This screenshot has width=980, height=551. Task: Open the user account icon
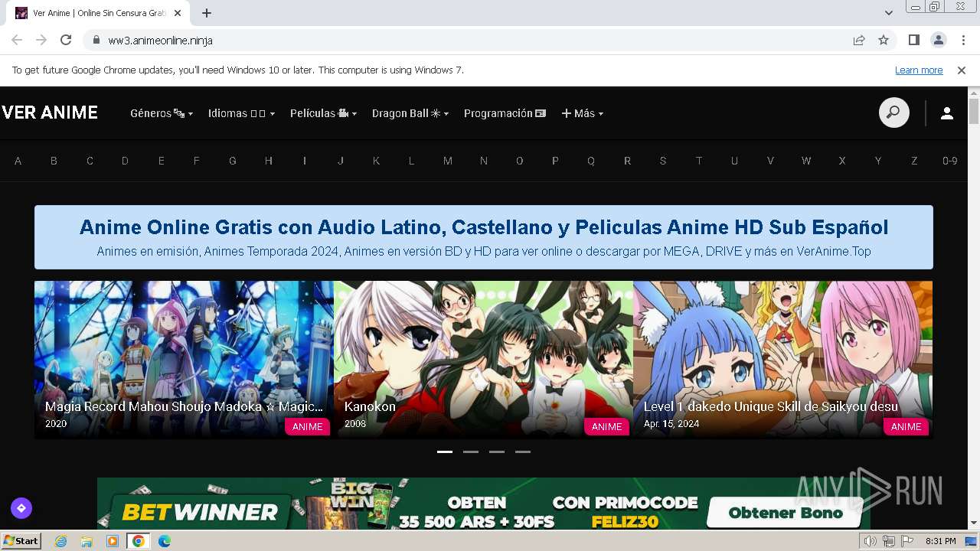click(946, 113)
